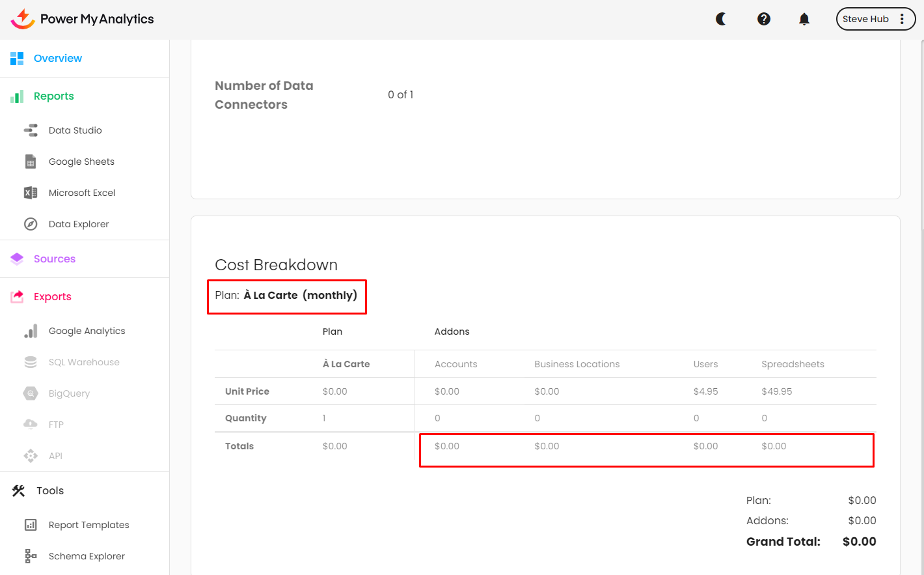This screenshot has width=924, height=575.
Task: Open the Reports section
Action: point(54,96)
